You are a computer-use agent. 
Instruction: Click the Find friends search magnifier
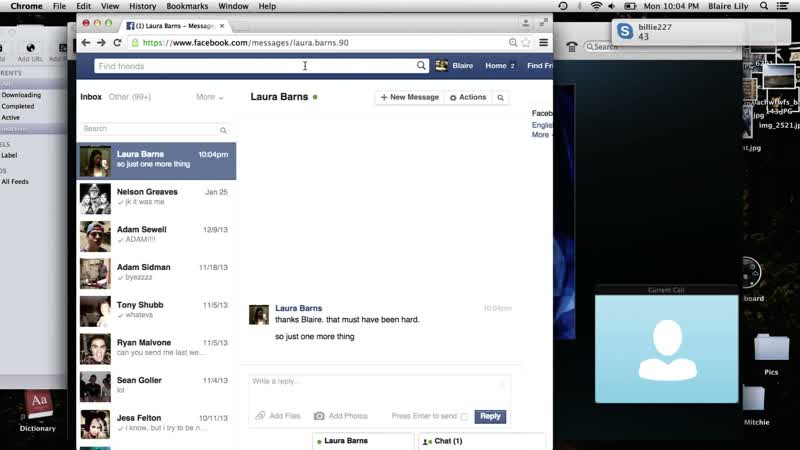(x=421, y=66)
